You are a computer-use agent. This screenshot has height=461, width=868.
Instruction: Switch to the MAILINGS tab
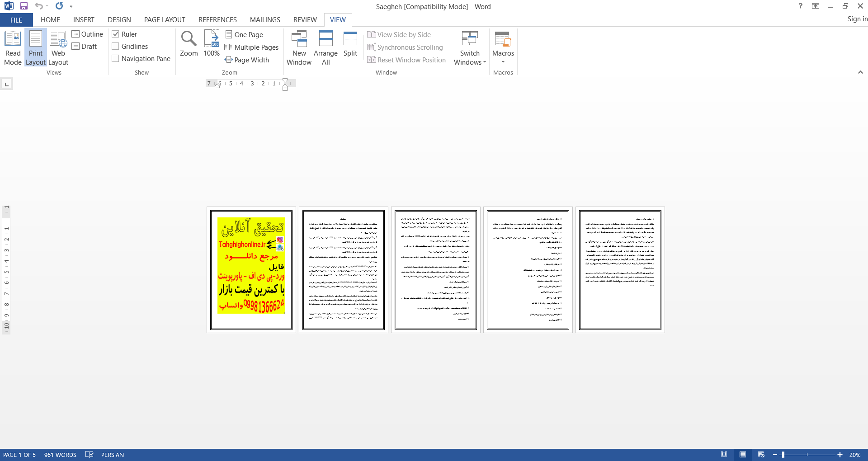click(x=265, y=20)
